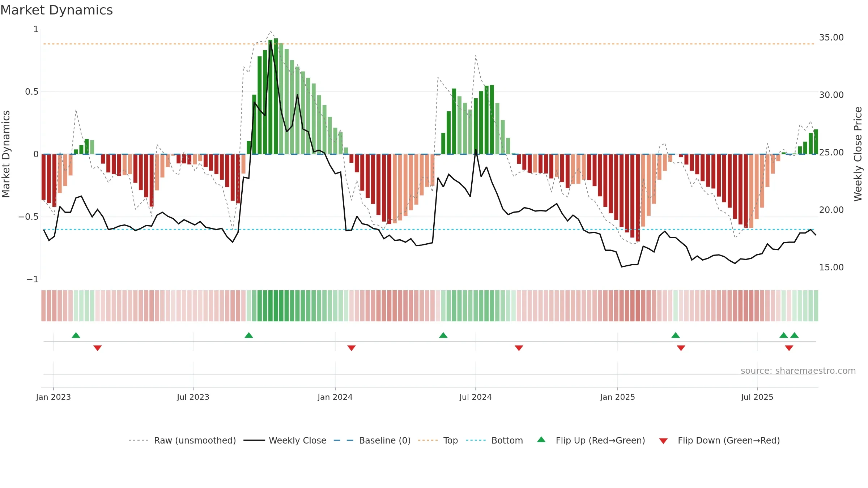The height and width of the screenshot is (488, 868).
Task: Click the red flip-down marker between Jan 2025 and Jul 2025
Action: tap(681, 348)
